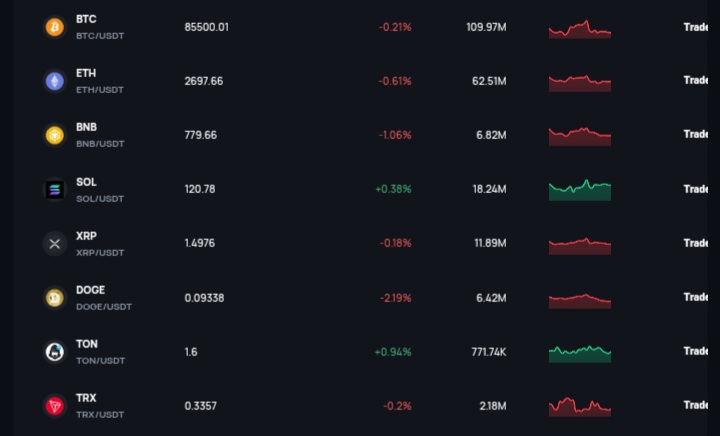Click the XRP coin icon
Image resolution: width=720 pixels, height=436 pixels.
tap(55, 244)
